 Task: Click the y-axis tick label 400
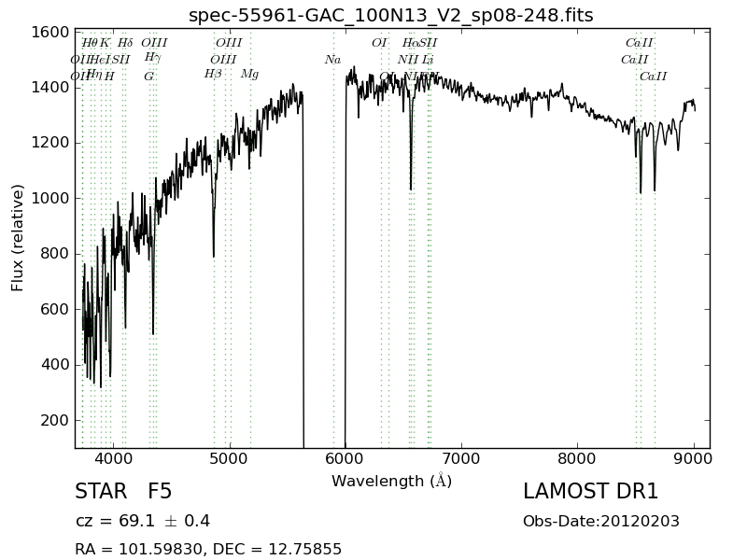[55, 365]
